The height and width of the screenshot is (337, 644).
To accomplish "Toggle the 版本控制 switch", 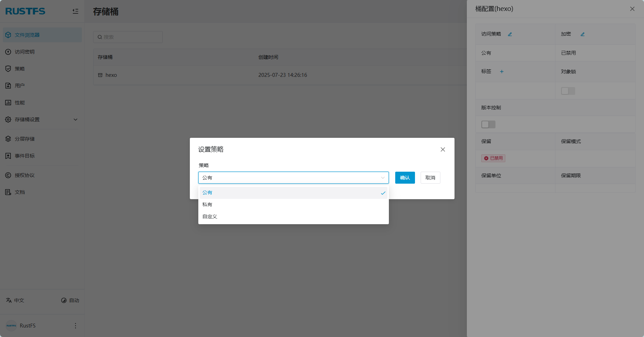I will tap(488, 124).
